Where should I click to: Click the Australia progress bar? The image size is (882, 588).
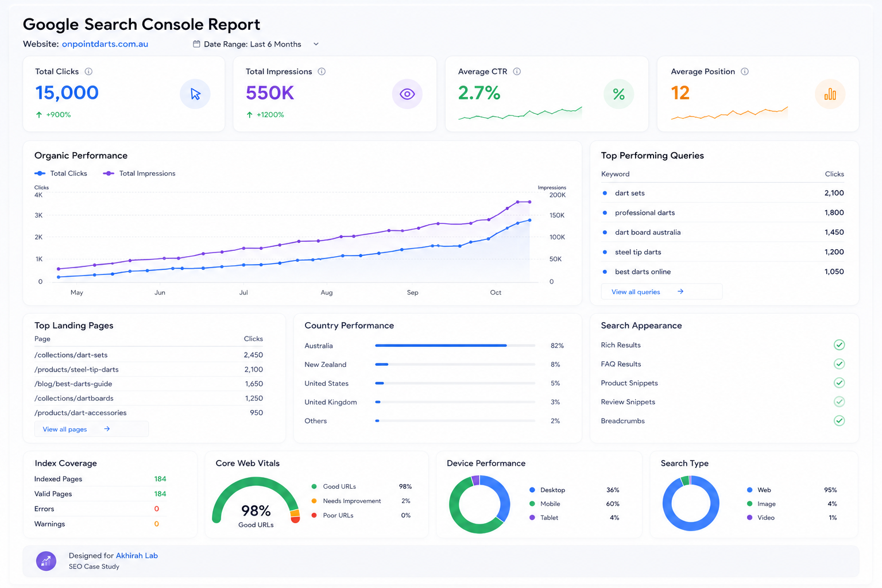(x=455, y=346)
